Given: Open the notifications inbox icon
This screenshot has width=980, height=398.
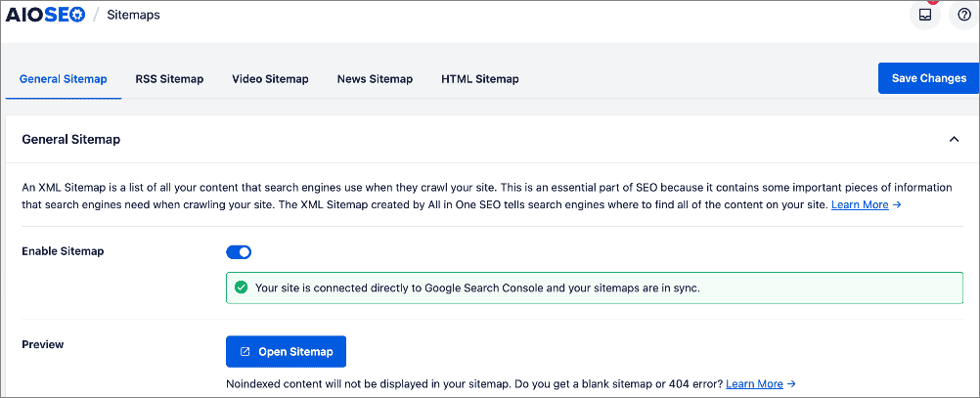Looking at the screenshot, I should point(924,16).
